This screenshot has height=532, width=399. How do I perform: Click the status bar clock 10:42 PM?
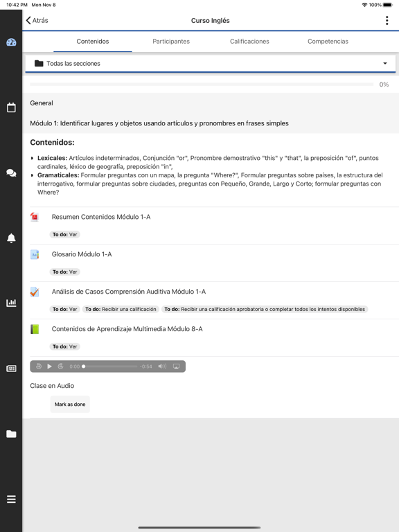pos(17,5)
